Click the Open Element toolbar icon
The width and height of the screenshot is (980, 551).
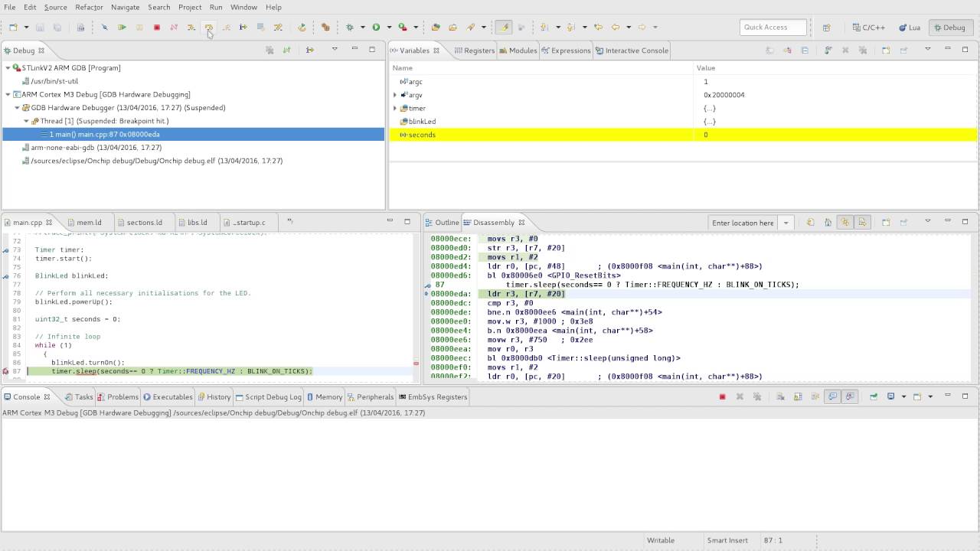[436, 28]
